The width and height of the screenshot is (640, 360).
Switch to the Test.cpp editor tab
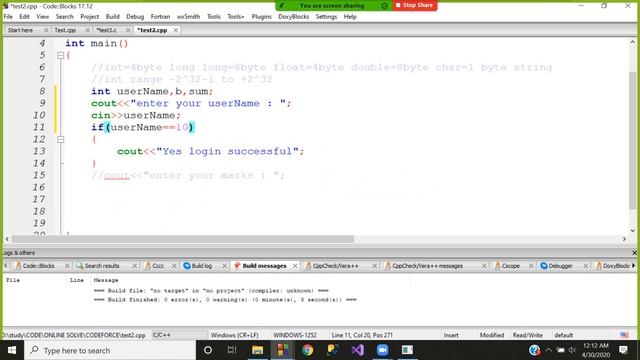point(65,30)
